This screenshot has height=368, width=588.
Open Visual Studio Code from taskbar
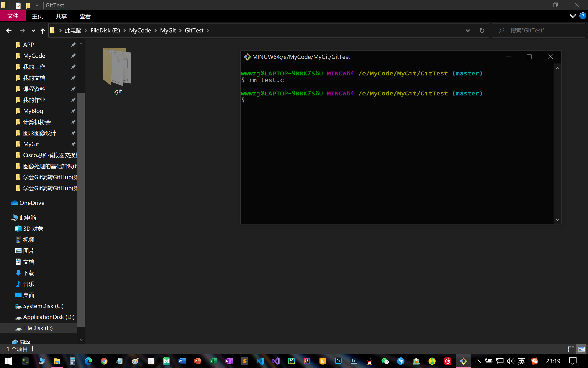tap(260, 361)
